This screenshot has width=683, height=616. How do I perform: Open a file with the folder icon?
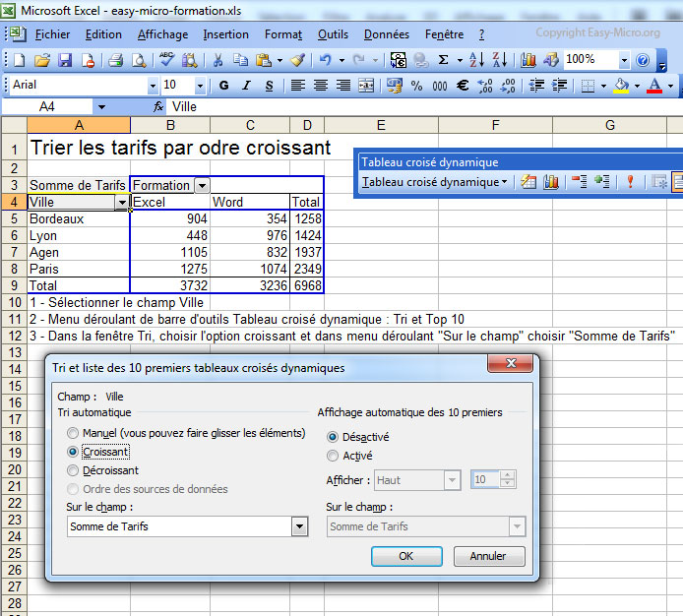click(x=42, y=60)
